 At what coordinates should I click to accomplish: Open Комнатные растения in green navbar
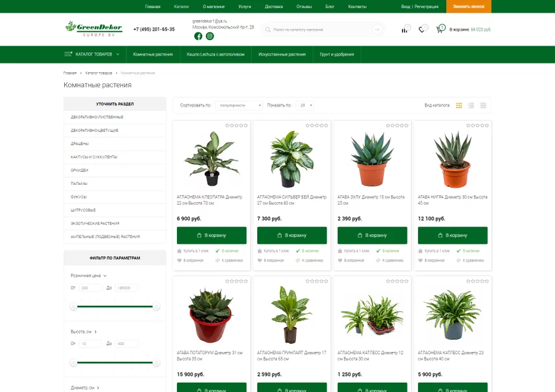(x=153, y=54)
